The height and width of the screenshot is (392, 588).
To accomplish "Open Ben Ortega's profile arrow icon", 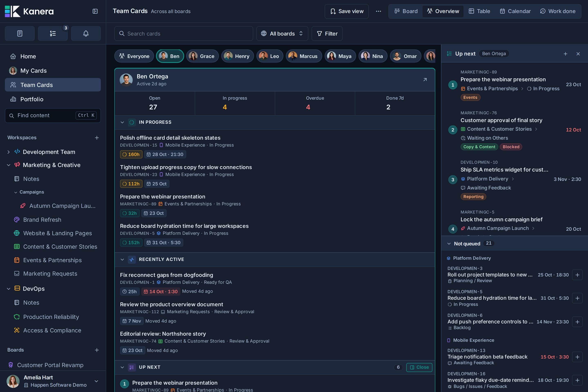I will point(425,80).
